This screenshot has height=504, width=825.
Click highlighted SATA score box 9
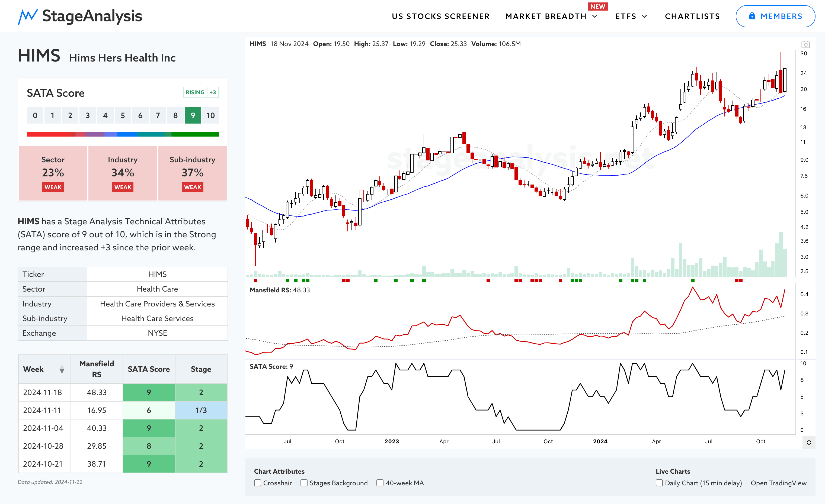tap(193, 115)
